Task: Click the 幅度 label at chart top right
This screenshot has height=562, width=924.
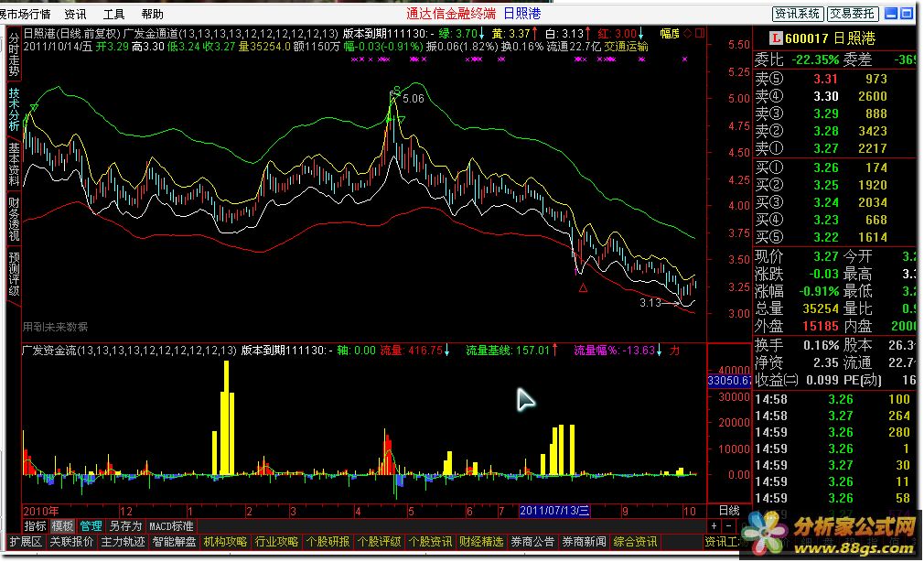Action: tap(670, 34)
